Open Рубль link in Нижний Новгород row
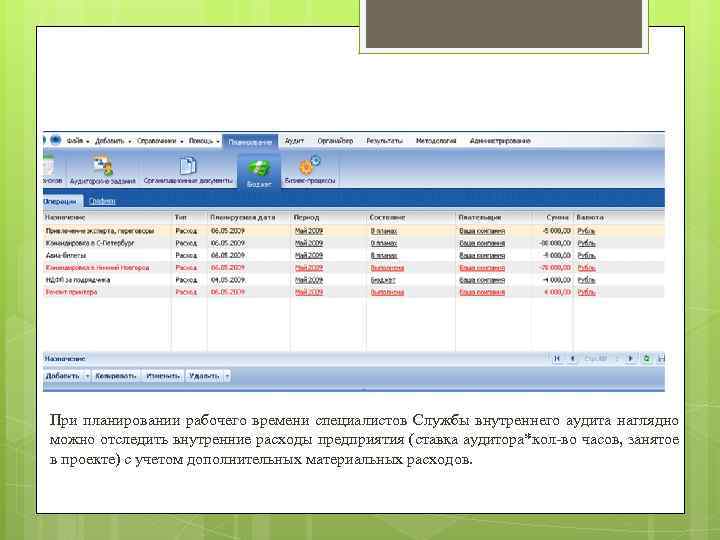This screenshot has width=720, height=540. point(586,268)
